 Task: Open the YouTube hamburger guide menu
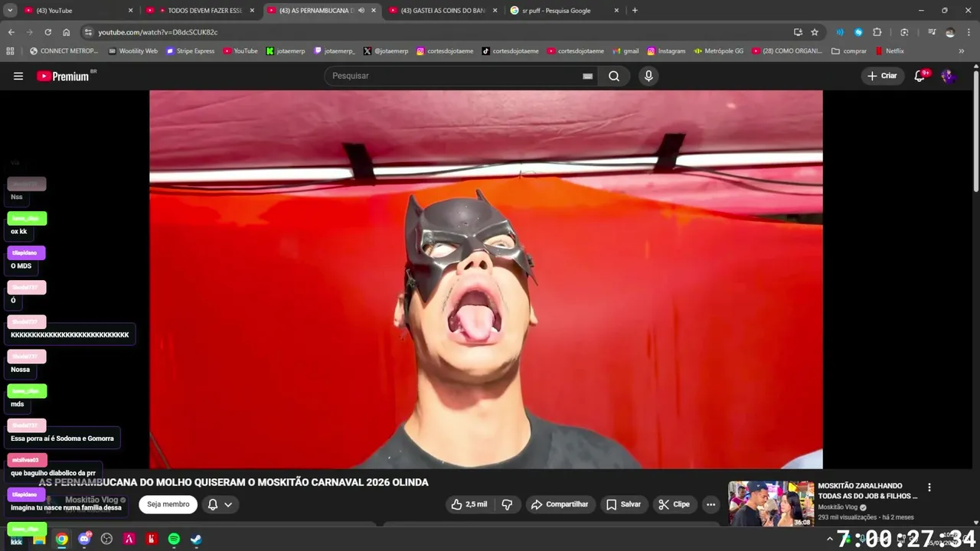(x=18, y=76)
